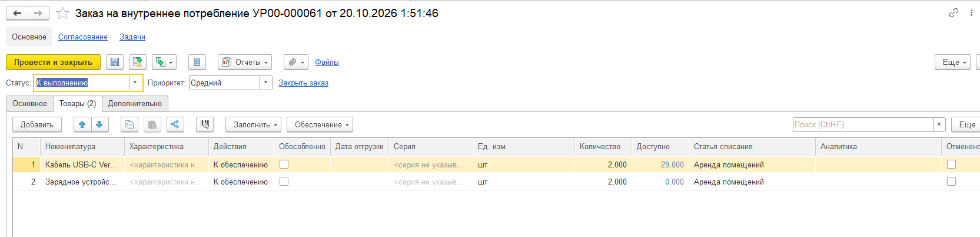Check the Обособленно box for Зарядное устройство row

[284, 182]
